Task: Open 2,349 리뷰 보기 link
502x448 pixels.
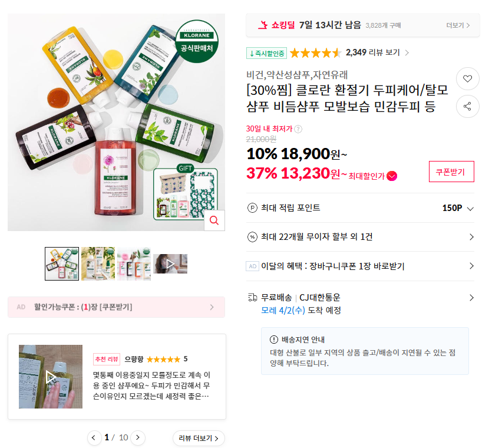Action: pos(377,53)
